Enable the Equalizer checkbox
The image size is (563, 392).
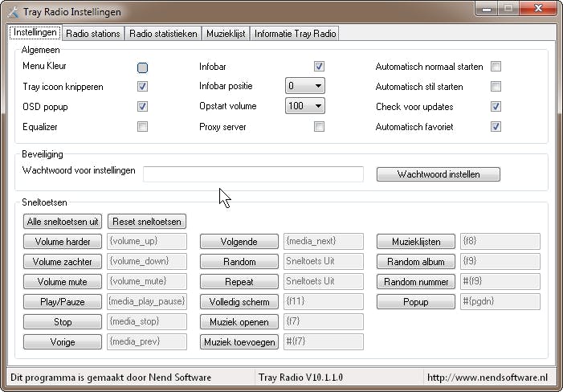tap(142, 127)
